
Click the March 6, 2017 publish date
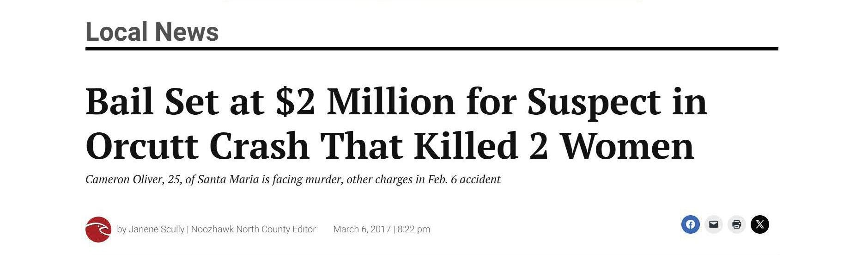[x=362, y=229]
